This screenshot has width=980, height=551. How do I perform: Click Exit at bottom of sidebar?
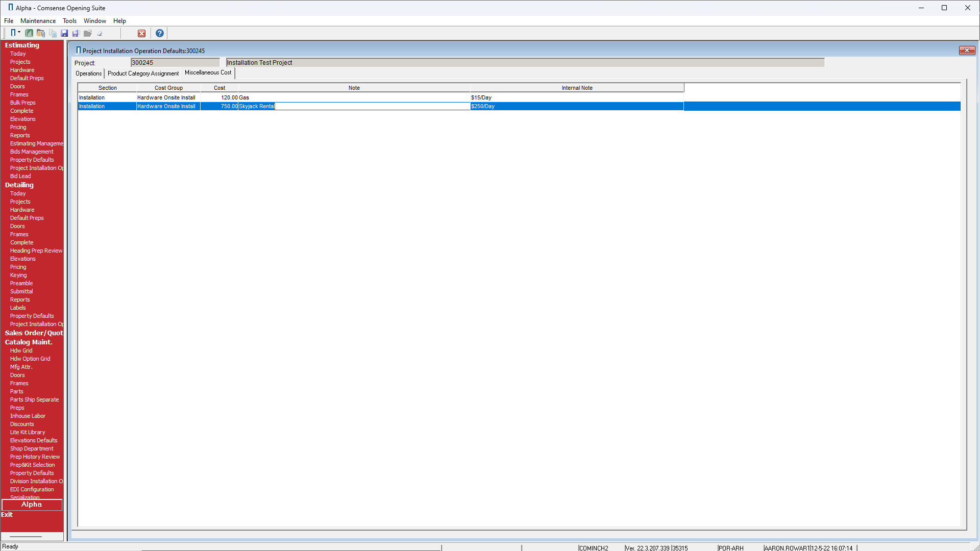coord(7,515)
